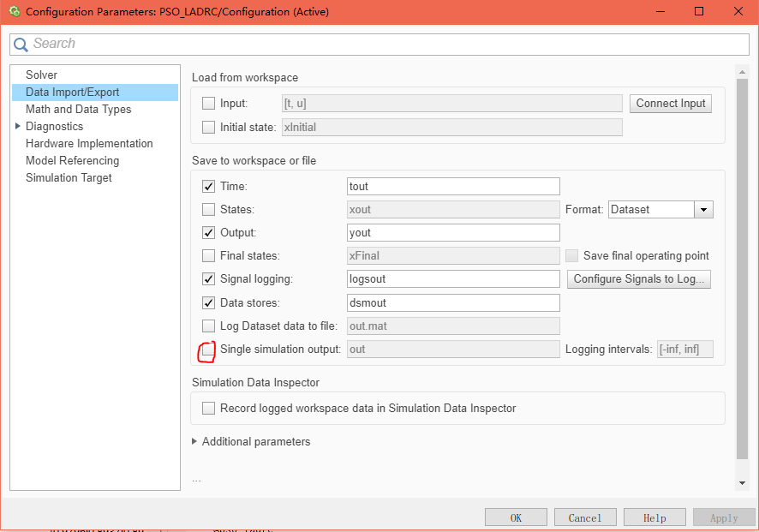This screenshot has width=759, height=532.
Task: Open the Format dropdown arrow
Action: (x=703, y=210)
